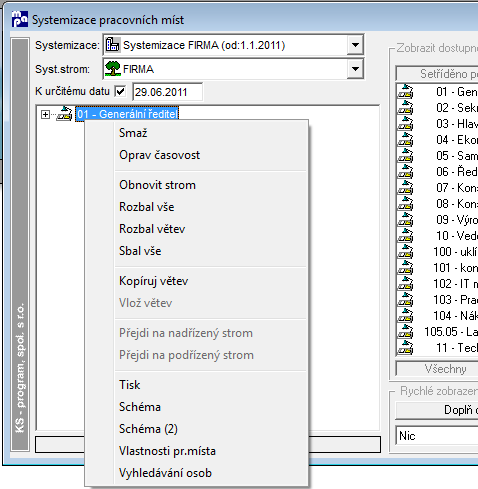Select list text 103 - Pra
The height and width of the screenshot is (489, 478).
pyautogui.click(x=456, y=300)
